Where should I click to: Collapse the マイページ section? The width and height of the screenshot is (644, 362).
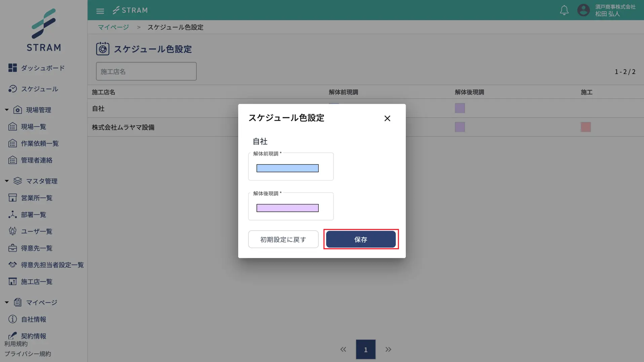pos(6,302)
